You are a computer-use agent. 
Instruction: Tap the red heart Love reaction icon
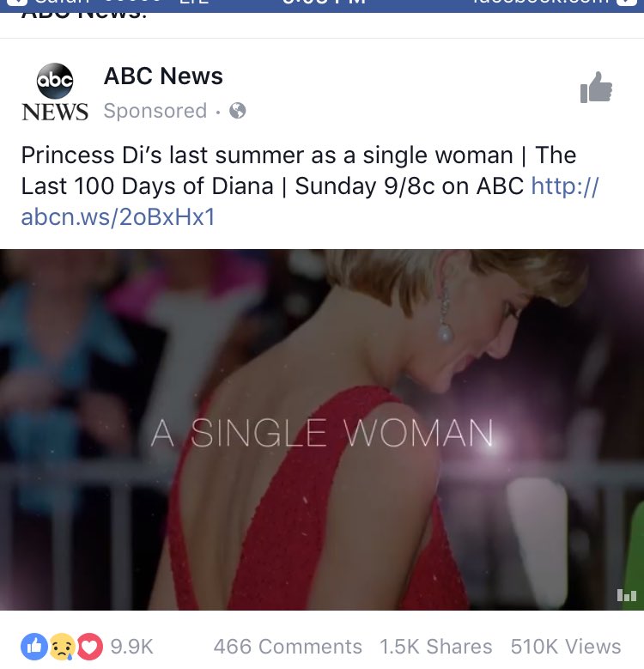tap(89, 647)
